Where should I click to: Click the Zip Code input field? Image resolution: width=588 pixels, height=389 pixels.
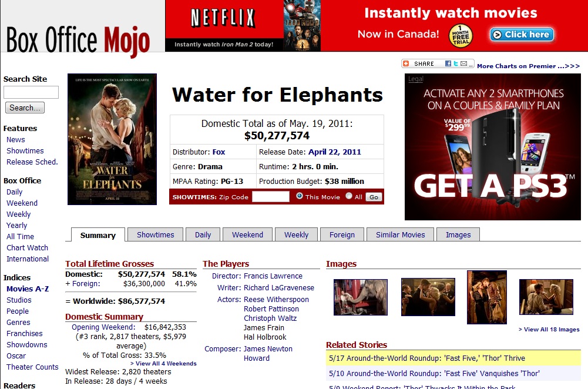pyautogui.click(x=270, y=197)
